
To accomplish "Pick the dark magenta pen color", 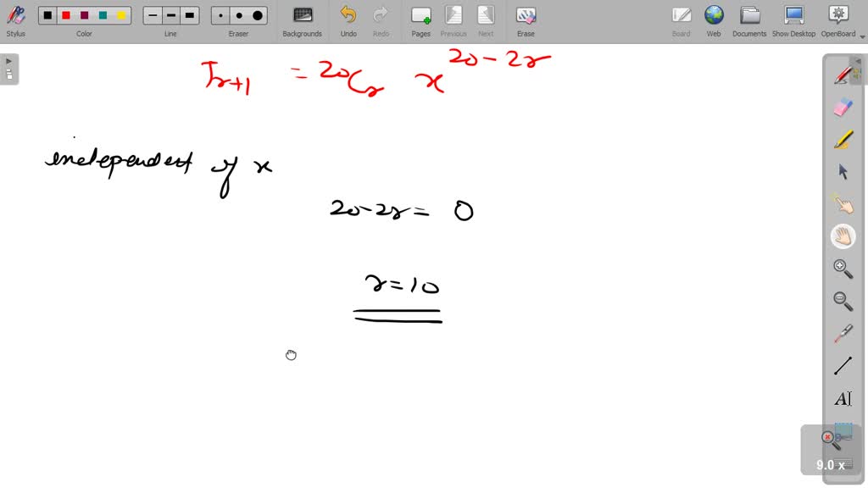I will (x=84, y=15).
